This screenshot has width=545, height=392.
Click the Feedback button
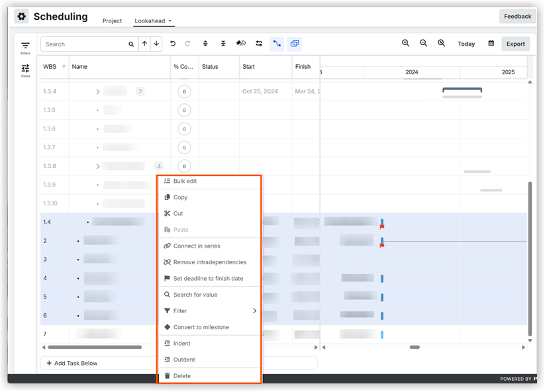coord(518,17)
